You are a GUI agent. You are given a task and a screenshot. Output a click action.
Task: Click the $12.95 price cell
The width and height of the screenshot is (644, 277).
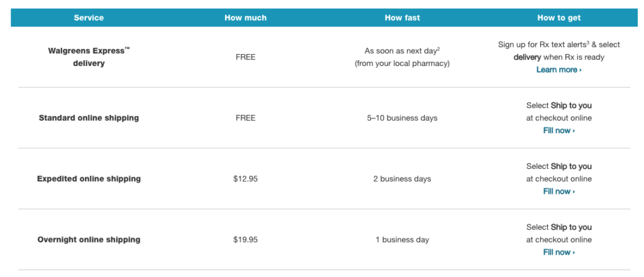(246, 179)
